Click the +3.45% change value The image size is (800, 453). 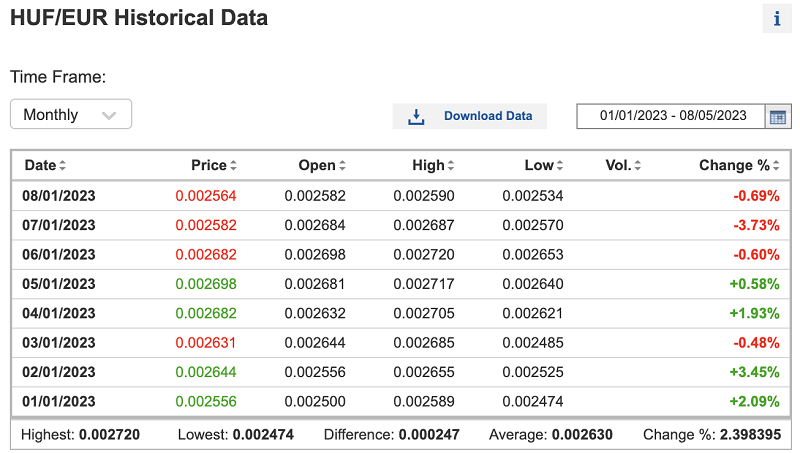point(755,372)
